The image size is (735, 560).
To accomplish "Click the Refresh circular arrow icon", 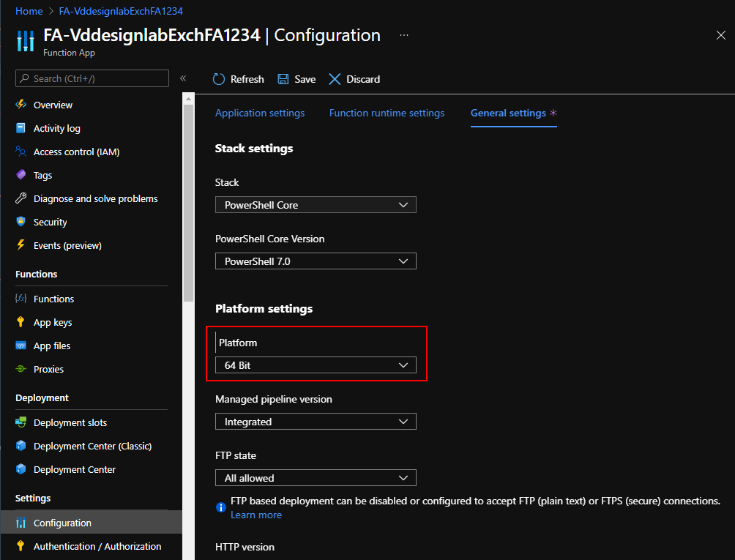I will pyautogui.click(x=219, y=79).
